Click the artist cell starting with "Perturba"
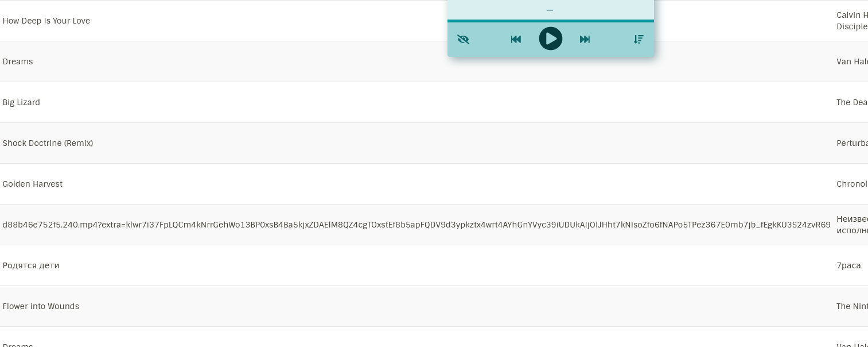 (852, 143)
